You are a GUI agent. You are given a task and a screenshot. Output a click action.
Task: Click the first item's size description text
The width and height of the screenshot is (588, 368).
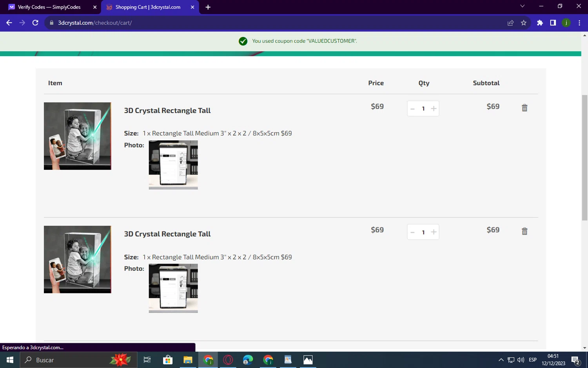click(217, 133)
